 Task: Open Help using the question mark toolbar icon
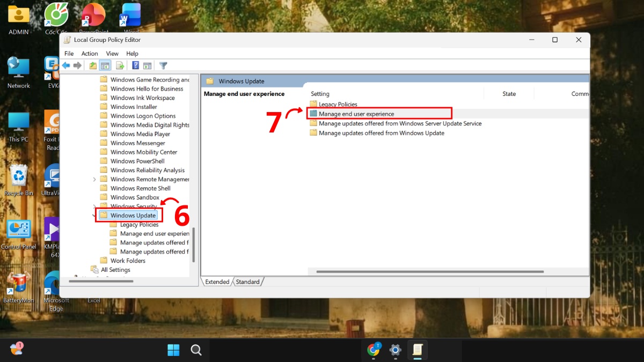[x=136, y=65]
